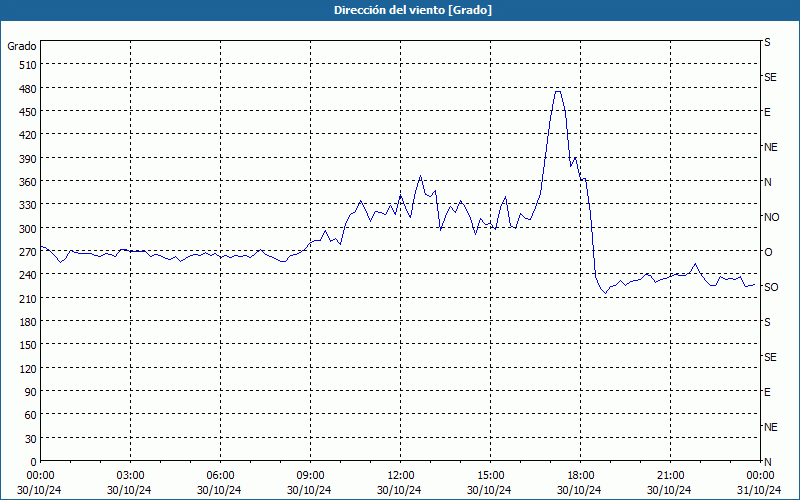Select the 'N' compass label beside 360 line

tap(767, 182)
